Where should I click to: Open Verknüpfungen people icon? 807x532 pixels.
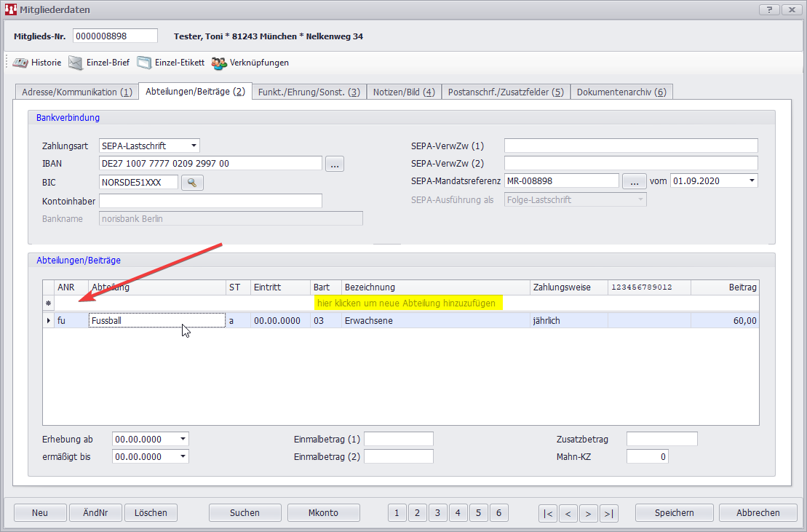click(219, 63)
